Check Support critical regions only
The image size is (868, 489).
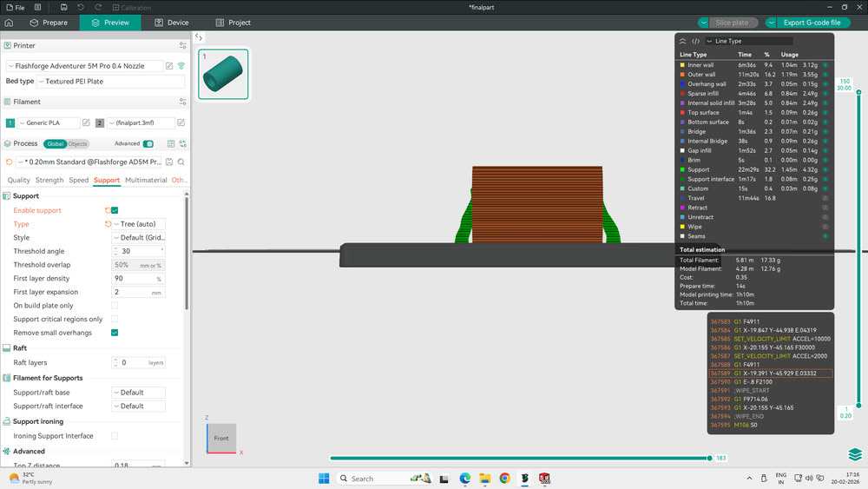(x=115, y=319)
